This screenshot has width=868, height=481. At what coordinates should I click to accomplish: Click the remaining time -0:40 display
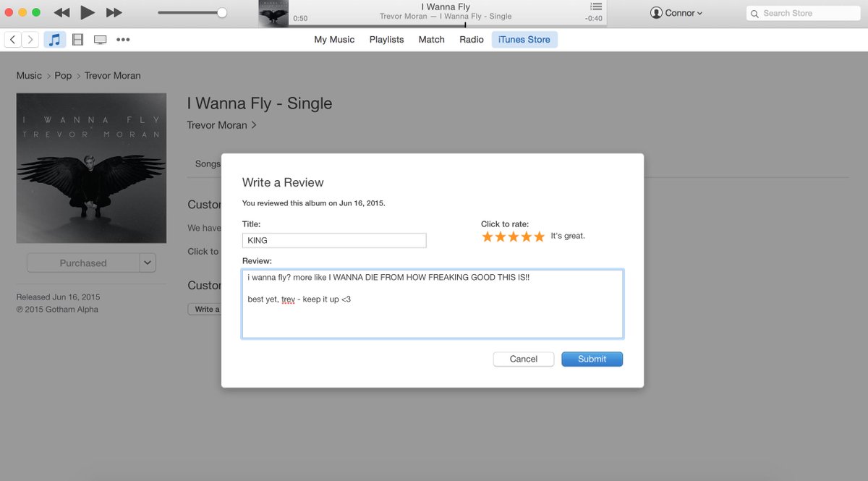point(593,19)
